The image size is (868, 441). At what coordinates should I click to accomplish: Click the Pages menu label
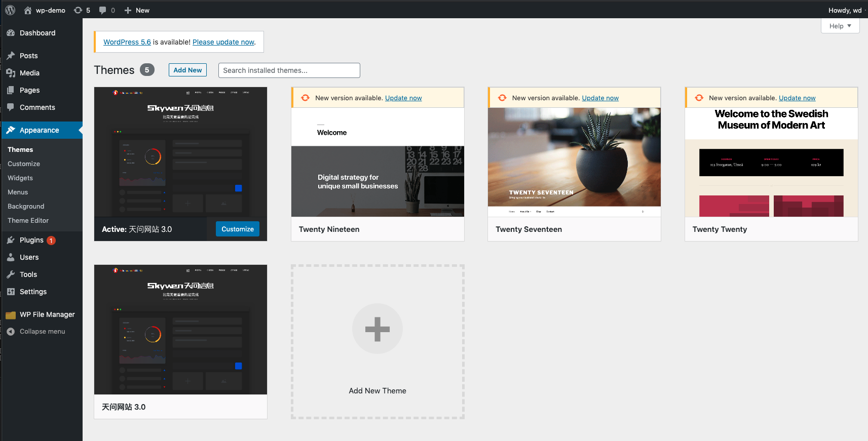(29, 90)
